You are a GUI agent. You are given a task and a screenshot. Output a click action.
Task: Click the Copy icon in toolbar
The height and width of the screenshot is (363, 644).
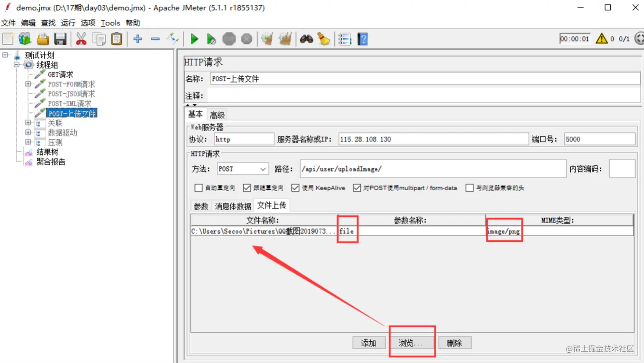click(99, 39)
